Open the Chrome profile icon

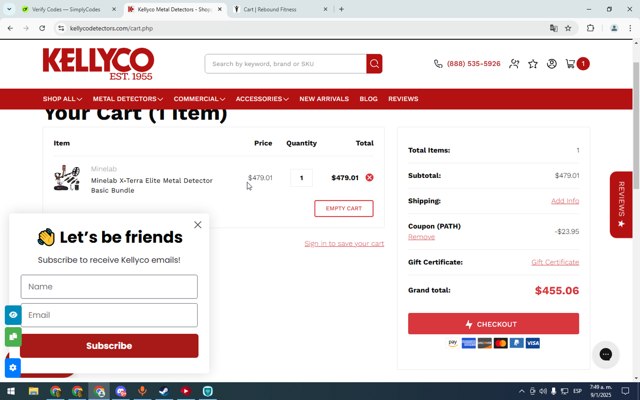[613, 28]
